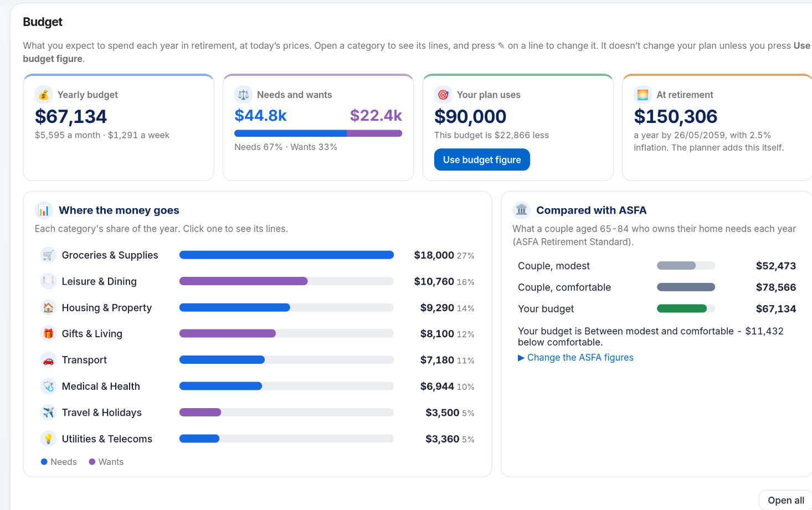Click the shopping cart icon for Groceries & Supplies
The image size is (812, 510).
49,255
